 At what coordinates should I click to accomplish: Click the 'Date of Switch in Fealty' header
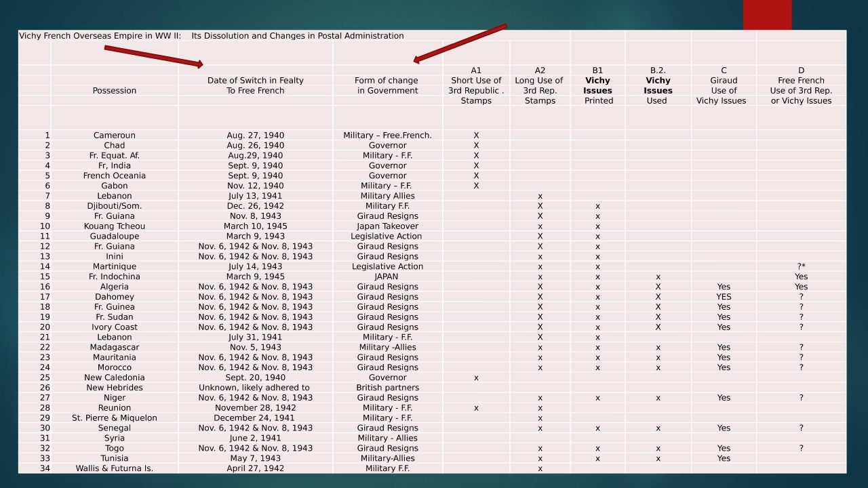(x=256, y=81)
